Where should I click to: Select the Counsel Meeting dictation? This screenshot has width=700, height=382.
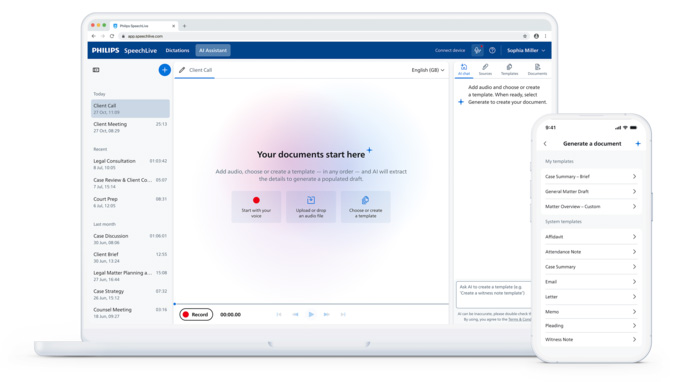(x=130, y=313)
